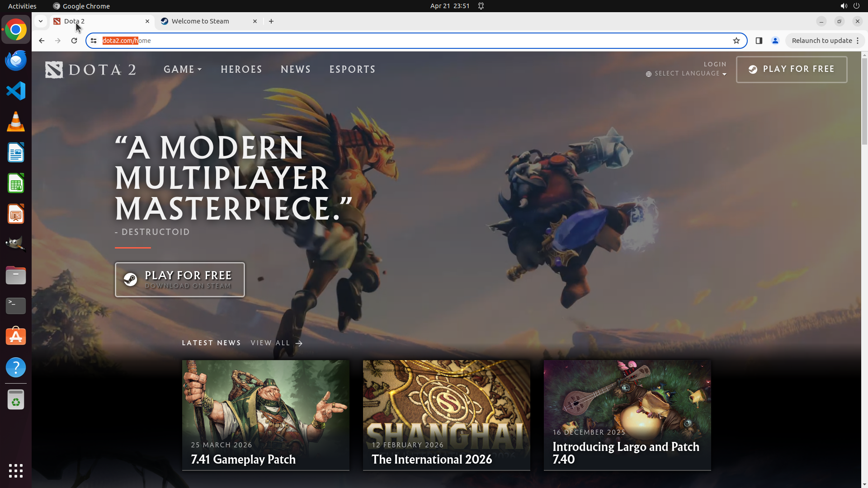Expand the tab search dropdown
The height and width of the screenshot is (488, 868).
click(41, 21)
